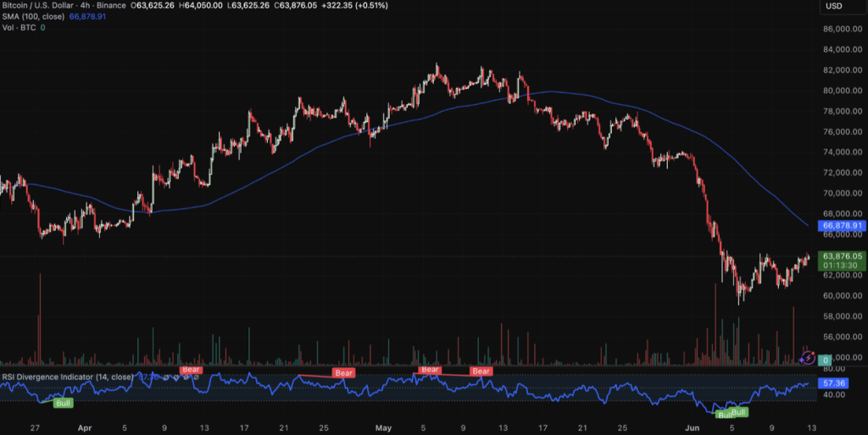Click the 74,000.00 price axis label
The width and height of the screenshot is (868, 435).
click(x=843, y=152)
